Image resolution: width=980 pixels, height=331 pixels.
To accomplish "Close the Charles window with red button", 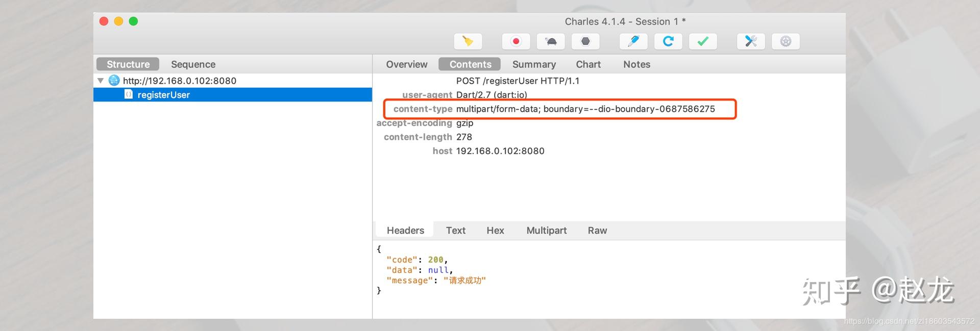I will click(x=104, y=21).
